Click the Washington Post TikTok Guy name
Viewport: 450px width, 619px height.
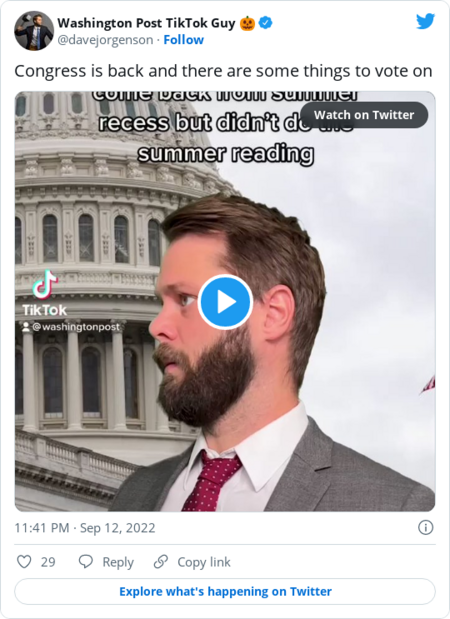(146, 23)
